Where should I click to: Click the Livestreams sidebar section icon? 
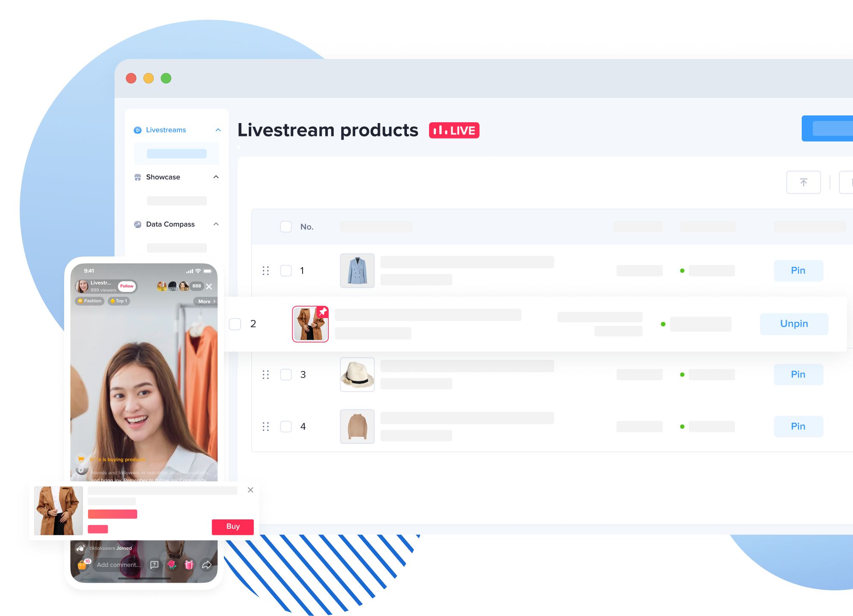tap(138, 129)
